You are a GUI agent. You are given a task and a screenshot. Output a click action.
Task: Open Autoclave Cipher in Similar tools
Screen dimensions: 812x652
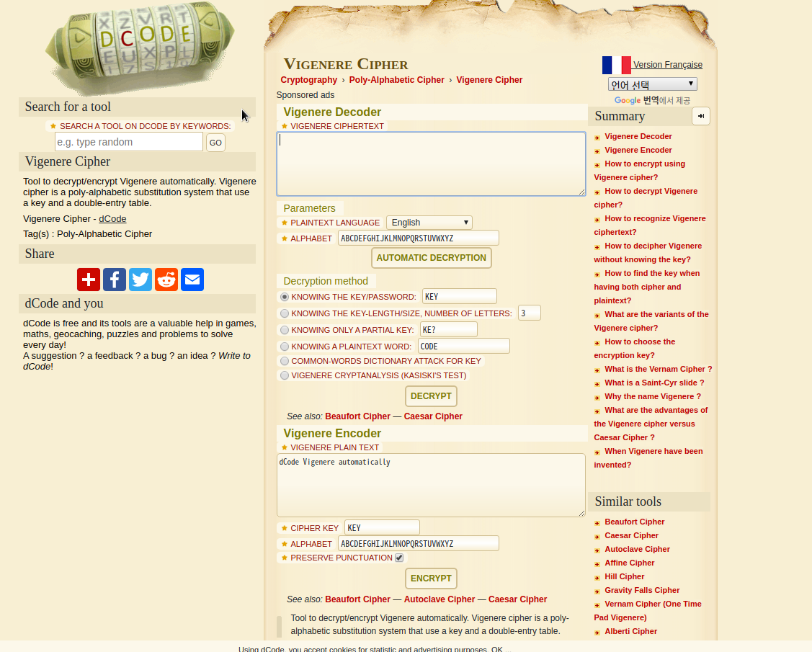(x=637, y=550)
